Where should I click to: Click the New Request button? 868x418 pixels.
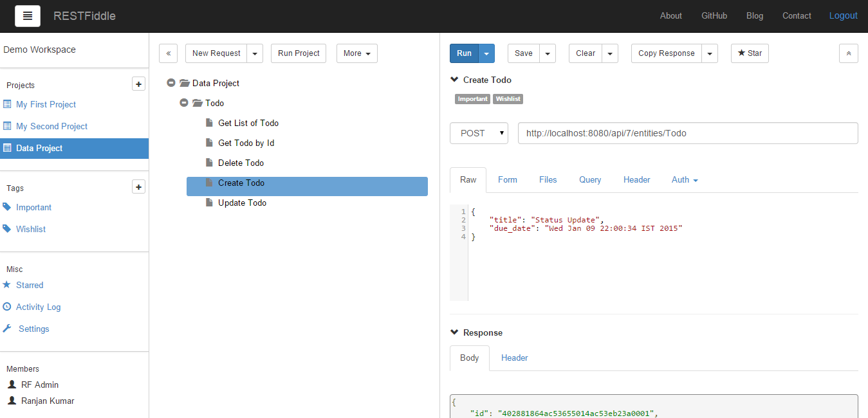click(216, 53)
